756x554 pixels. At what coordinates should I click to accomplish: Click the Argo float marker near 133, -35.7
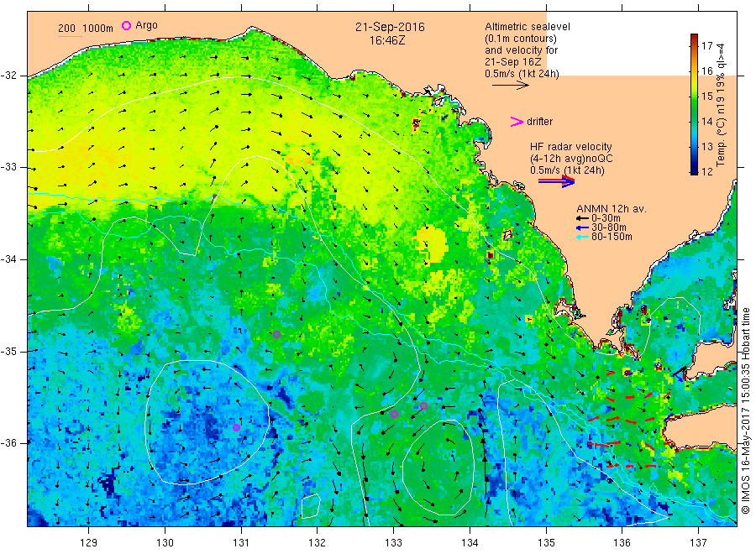[394, 415]
